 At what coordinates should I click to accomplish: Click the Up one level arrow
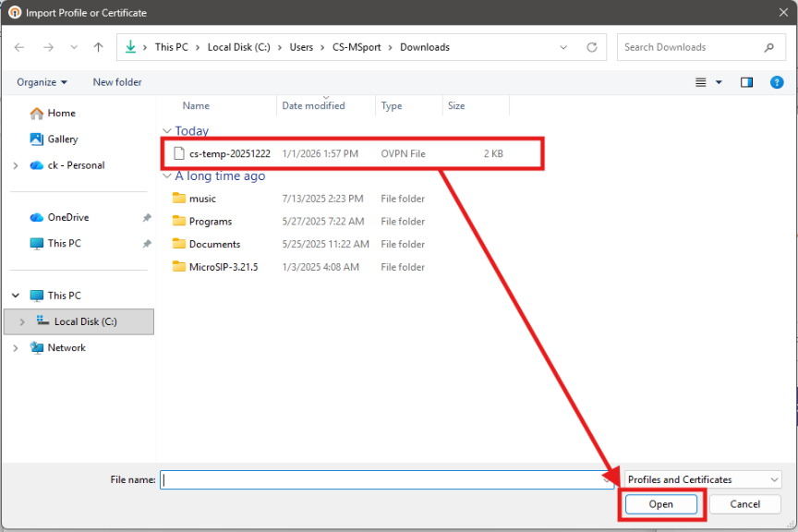point(99,47)
